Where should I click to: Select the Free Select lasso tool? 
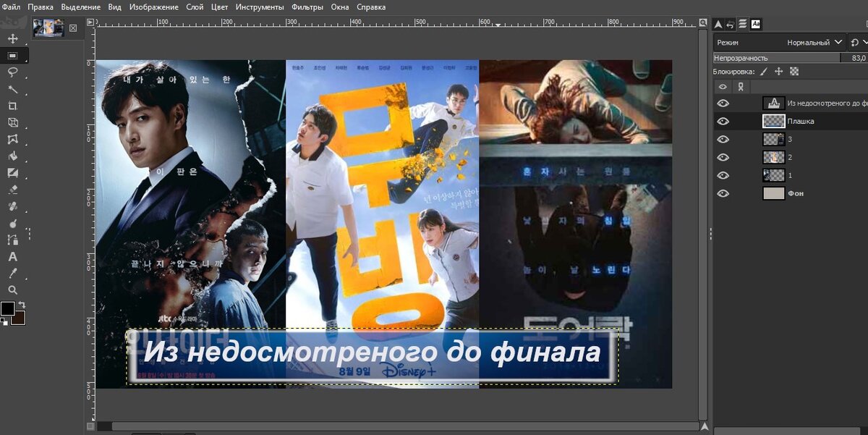coord(12,72)
